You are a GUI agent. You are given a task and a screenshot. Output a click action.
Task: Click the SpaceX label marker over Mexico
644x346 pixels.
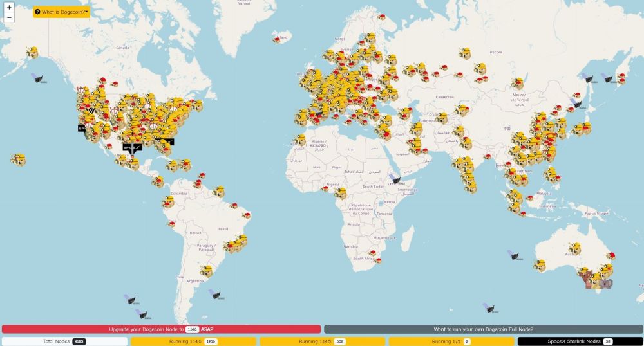[132, 147]
